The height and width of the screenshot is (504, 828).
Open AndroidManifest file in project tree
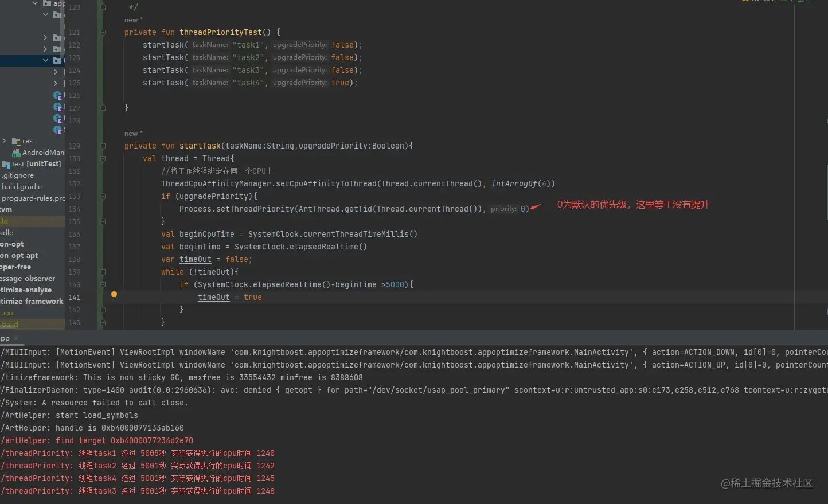43,153
